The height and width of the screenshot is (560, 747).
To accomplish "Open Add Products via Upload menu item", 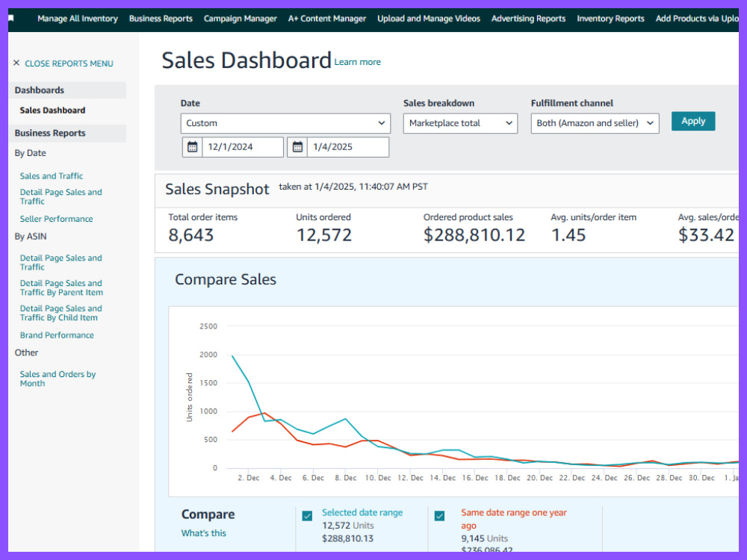I will click(x=697, y=19).
